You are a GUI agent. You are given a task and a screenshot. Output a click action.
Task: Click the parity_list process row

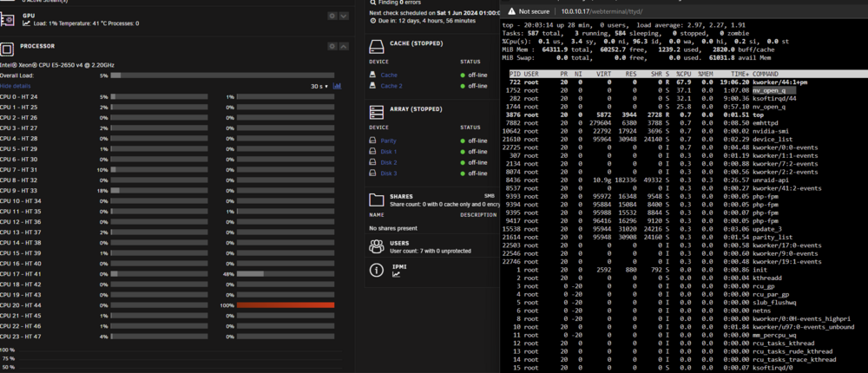click(x=686, y=237)
